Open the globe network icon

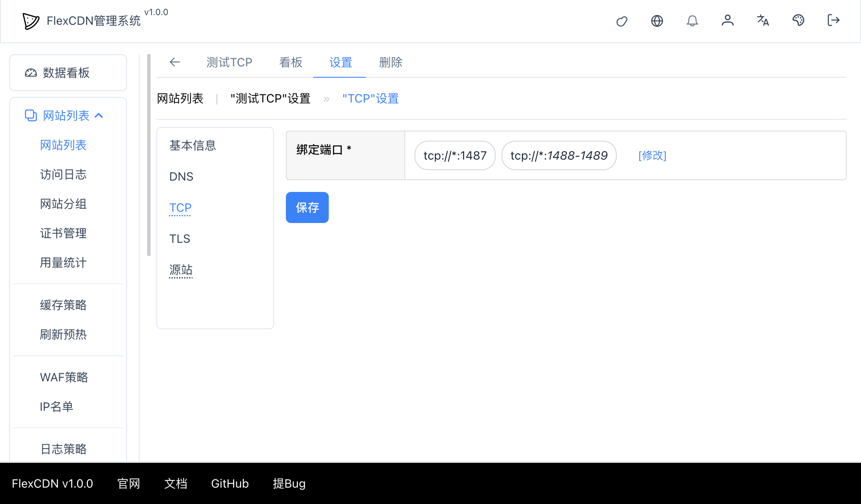(x=657, y=21)
